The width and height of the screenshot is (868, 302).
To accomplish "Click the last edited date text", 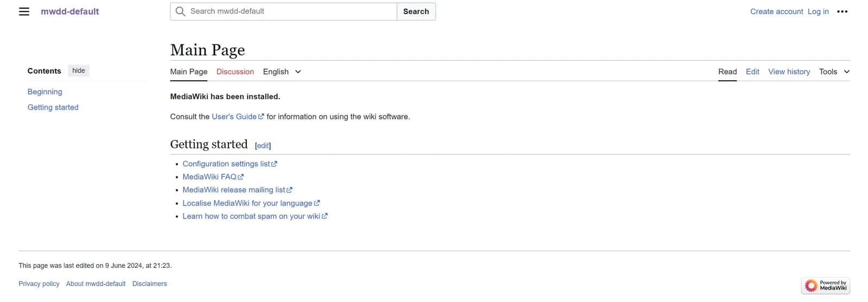I will click(95, 266).
